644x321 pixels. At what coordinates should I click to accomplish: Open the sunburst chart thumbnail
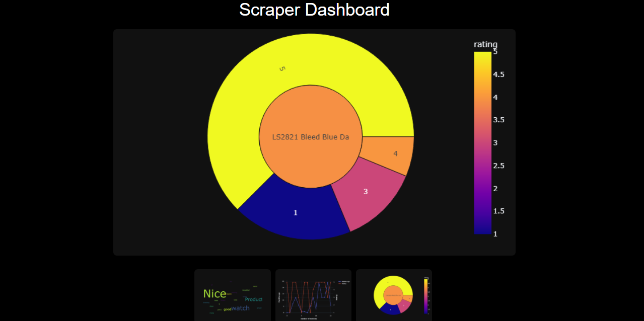pyautogui.click(x=393, y=295)
